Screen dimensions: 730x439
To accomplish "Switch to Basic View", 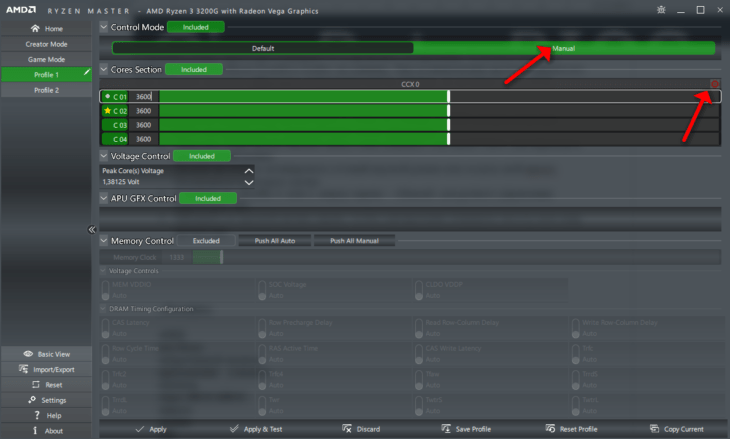I will (47, 354).
